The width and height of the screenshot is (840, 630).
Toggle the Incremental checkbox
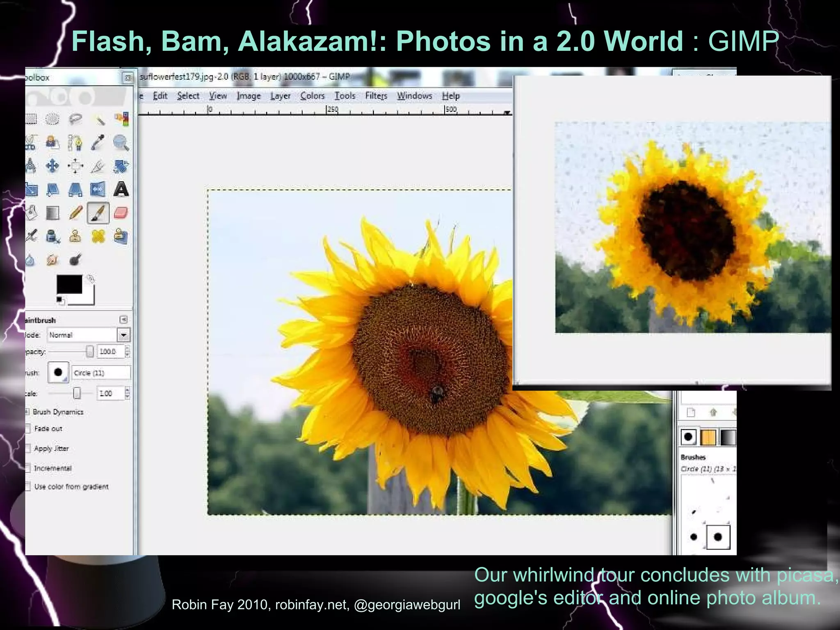pos(28,468)
